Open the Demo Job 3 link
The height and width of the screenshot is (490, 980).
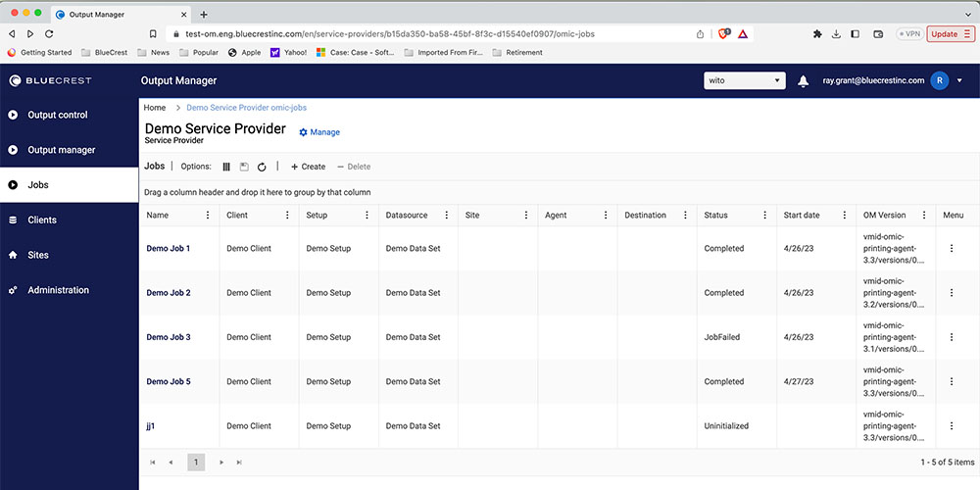point(169,337)
